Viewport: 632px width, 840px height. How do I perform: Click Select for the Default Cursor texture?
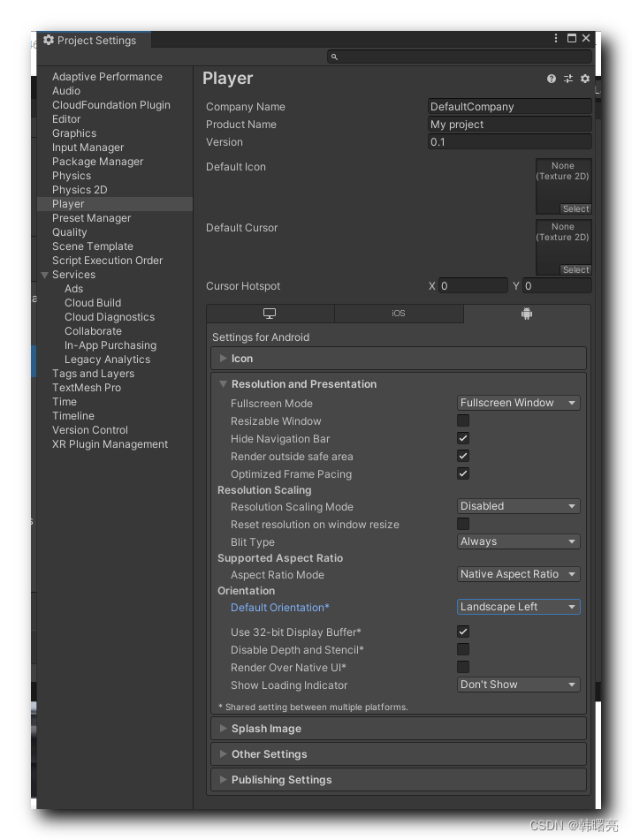575,269
